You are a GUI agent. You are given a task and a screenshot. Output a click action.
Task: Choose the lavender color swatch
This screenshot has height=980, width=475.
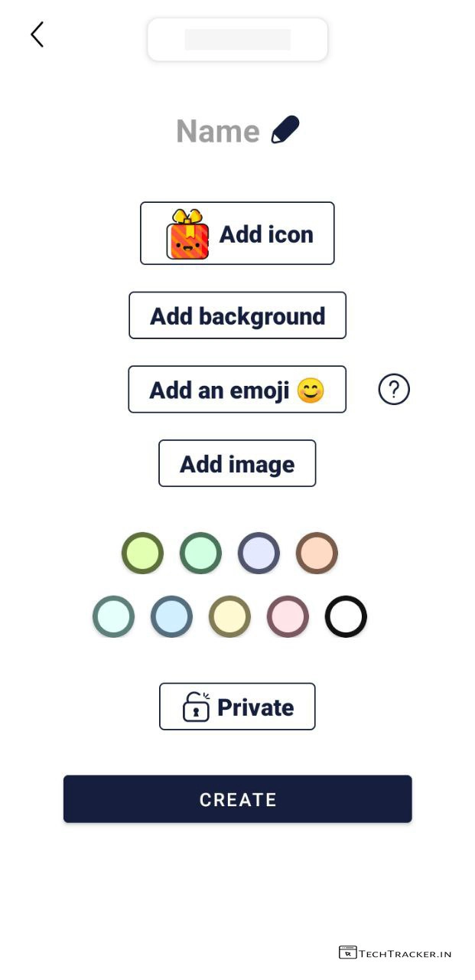(259, 553)
